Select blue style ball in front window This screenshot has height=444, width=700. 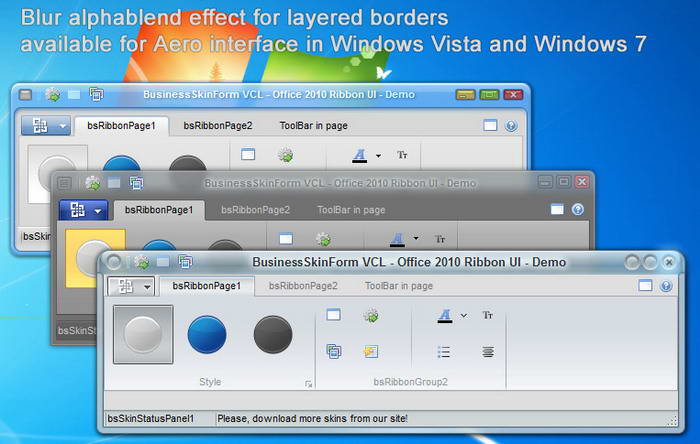[x=207, y=335]
